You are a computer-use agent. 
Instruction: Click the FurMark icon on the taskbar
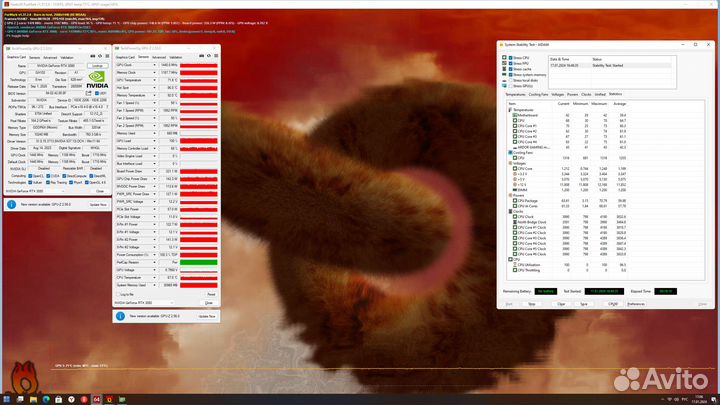109,399
